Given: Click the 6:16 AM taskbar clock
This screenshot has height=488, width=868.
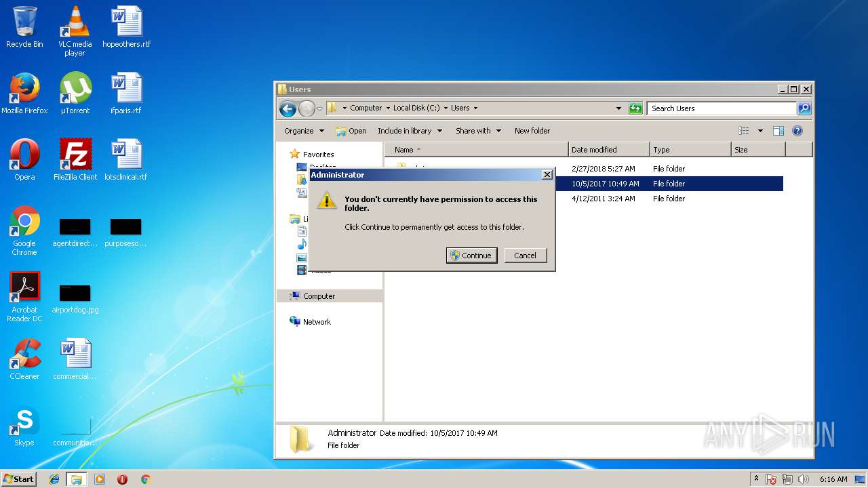Looking at the screenshot, I should click(x=833, y=479).
